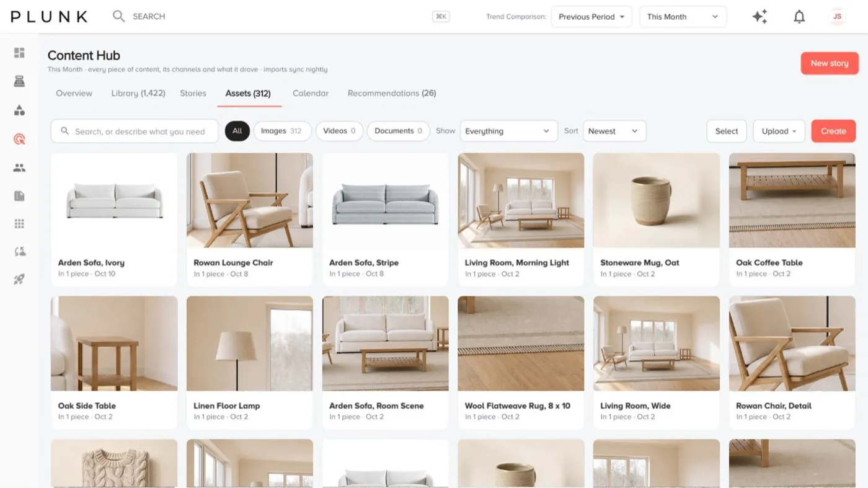
Task: Open the JS user avatar menu
Action: click(837, 17)
